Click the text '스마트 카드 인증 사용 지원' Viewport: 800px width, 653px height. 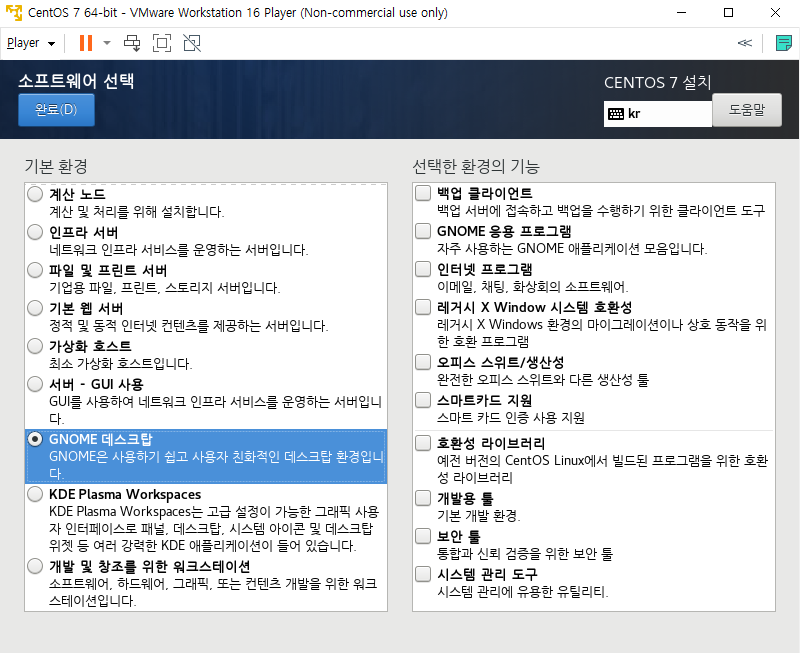(x=511, y=417)
